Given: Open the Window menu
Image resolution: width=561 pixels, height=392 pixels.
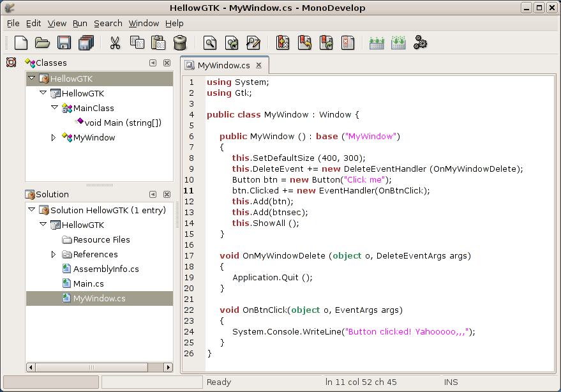Looking at the screenshot, I should click(x=144, y=23).
